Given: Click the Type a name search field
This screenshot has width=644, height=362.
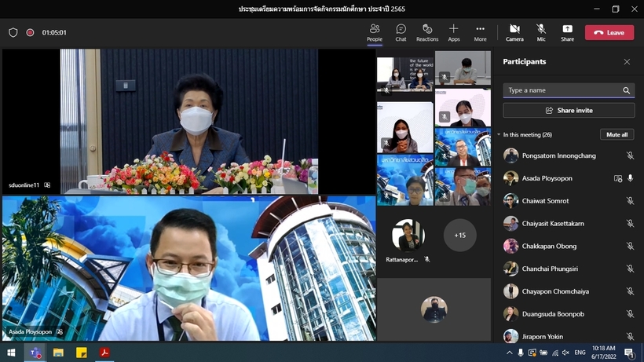Looking at the screenshot, I should [569, 90].
